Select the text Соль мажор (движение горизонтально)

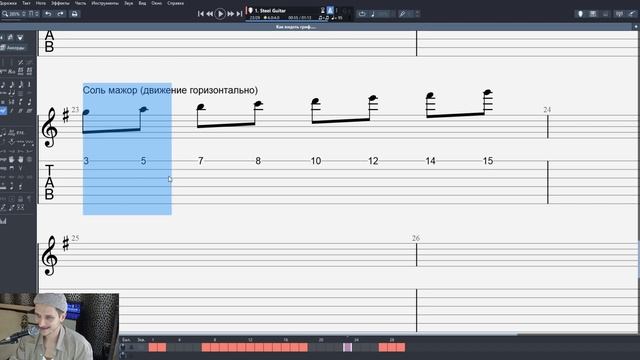point(170,90)
